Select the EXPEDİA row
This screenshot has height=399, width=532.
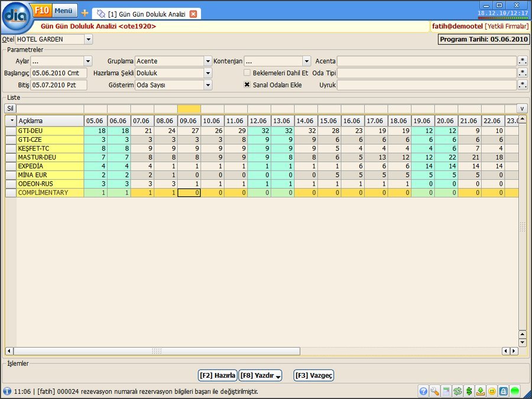(262, 166)
